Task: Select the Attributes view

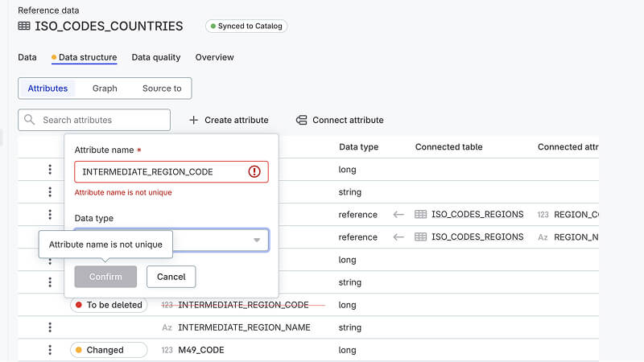Action: coord(47,88)
